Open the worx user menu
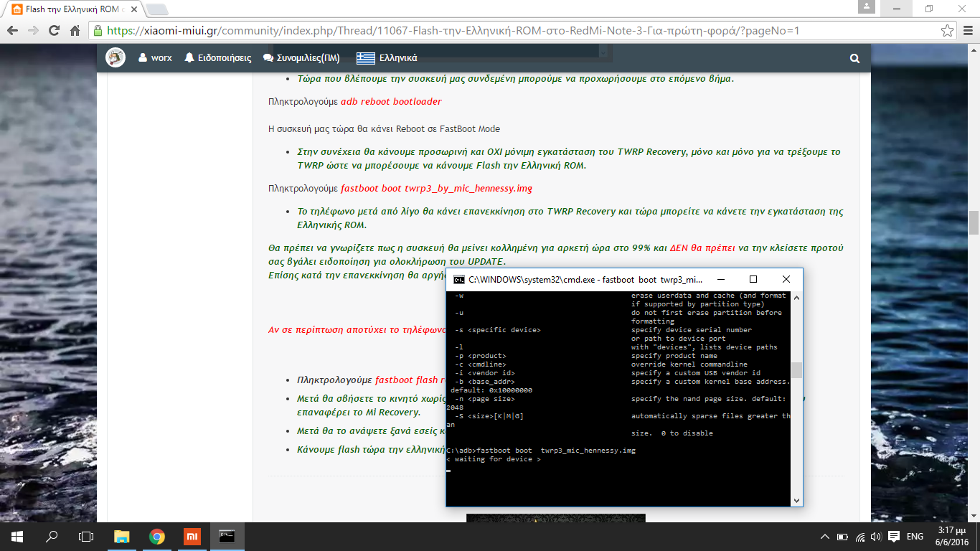Image resolution: width=980 pixels, height=551 pixels. (155, 58)
